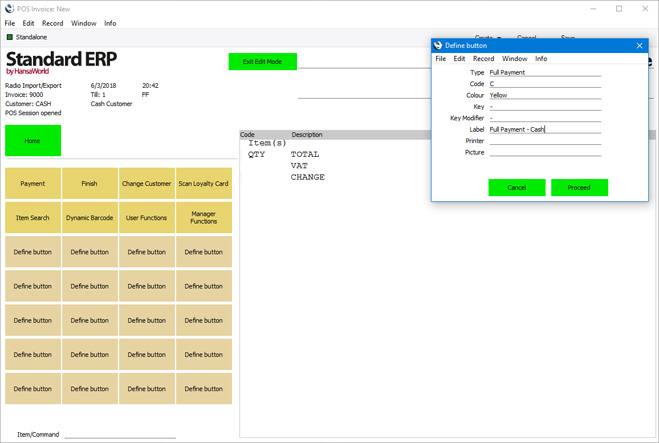Open Record menu in Define button dialog

(483, 58)
